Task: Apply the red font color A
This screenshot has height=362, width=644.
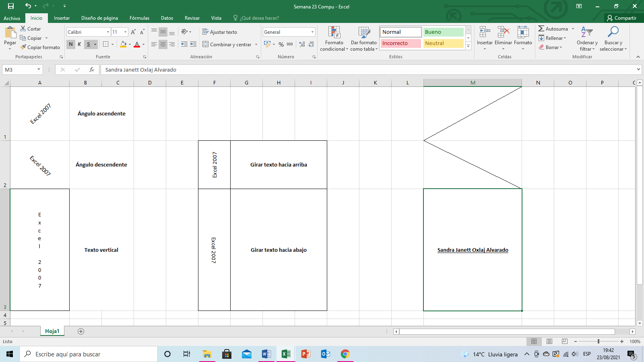Action: click(x=137, y=44)
